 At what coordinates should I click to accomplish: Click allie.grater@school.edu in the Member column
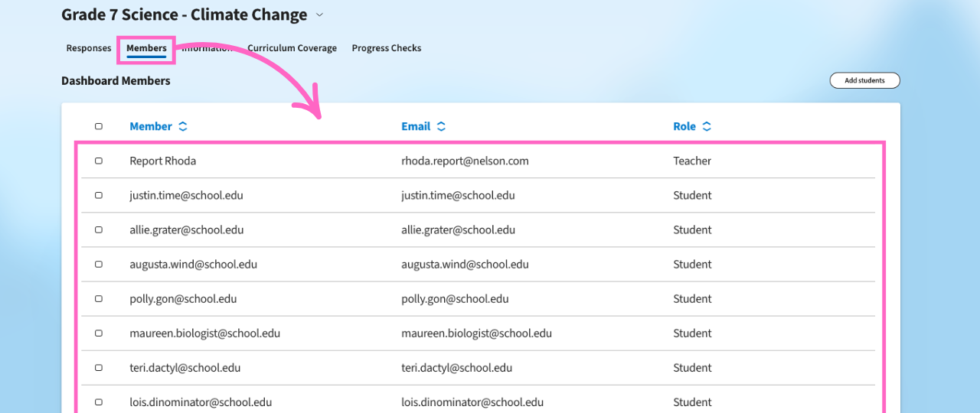click(187, 229)
